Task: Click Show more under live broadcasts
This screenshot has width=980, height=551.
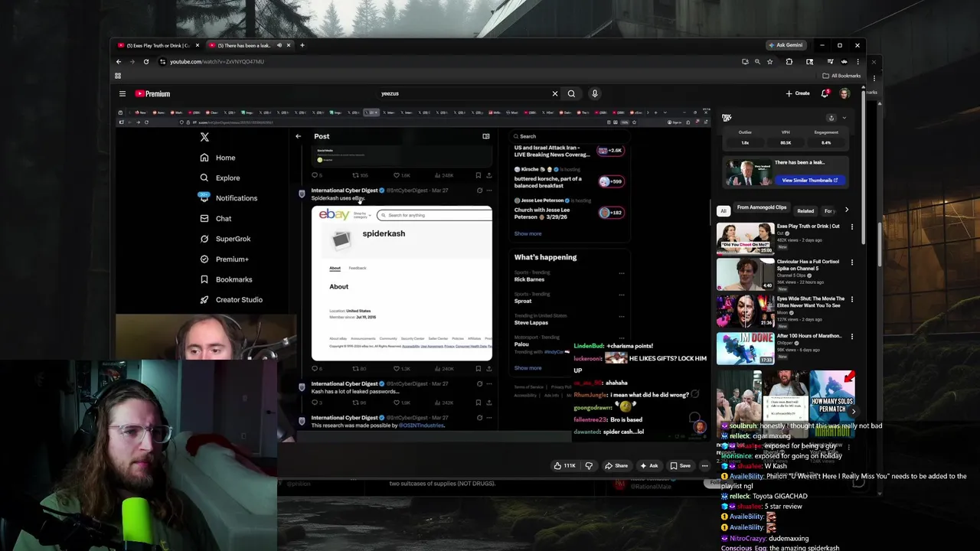Action: coord(528,233)
